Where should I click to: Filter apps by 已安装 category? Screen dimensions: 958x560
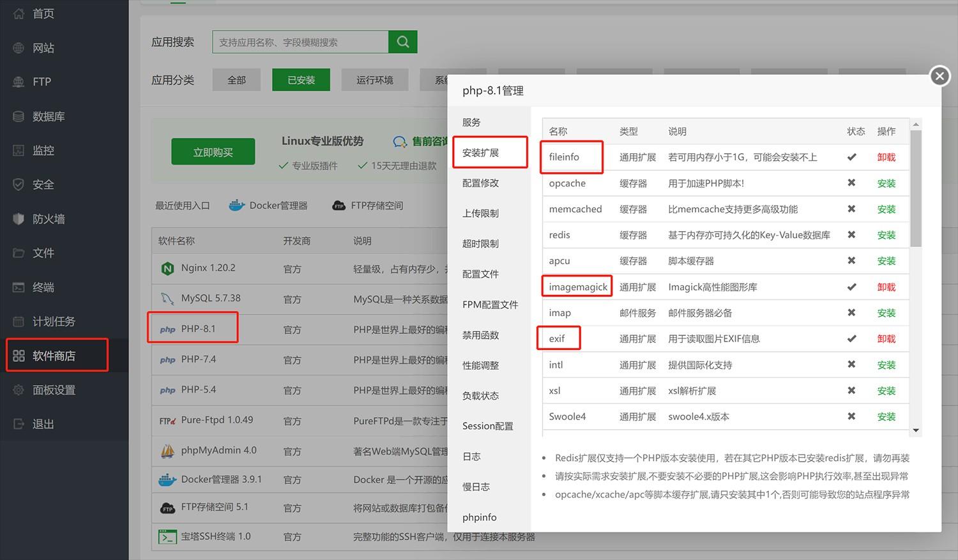point(301,80)
